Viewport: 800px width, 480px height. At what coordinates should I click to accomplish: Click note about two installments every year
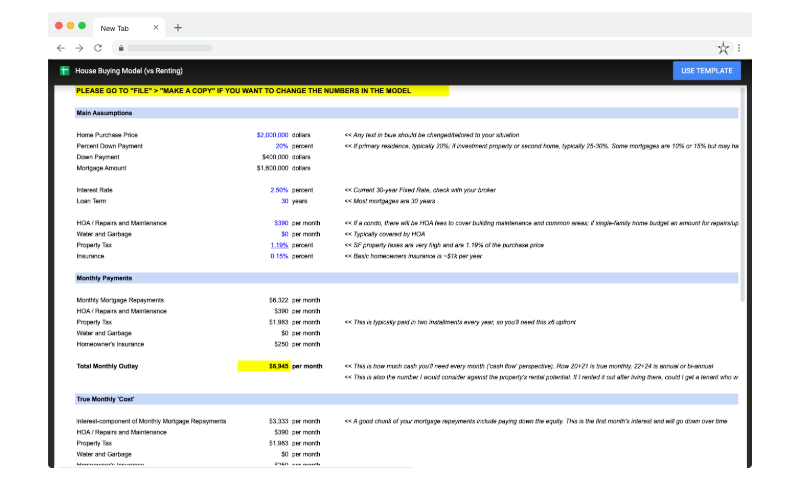coord(460,322)
